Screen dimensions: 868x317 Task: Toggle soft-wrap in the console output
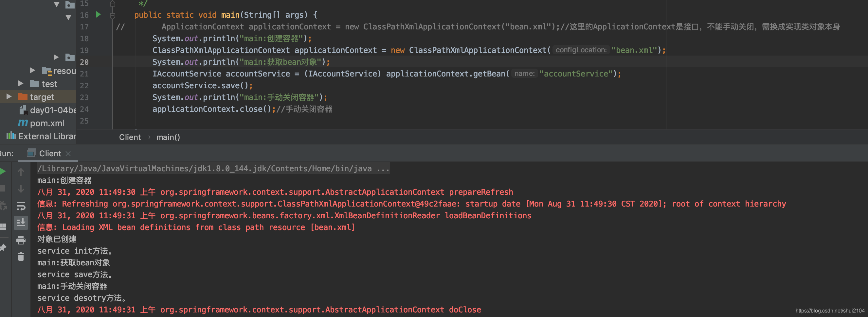(21, 206)
